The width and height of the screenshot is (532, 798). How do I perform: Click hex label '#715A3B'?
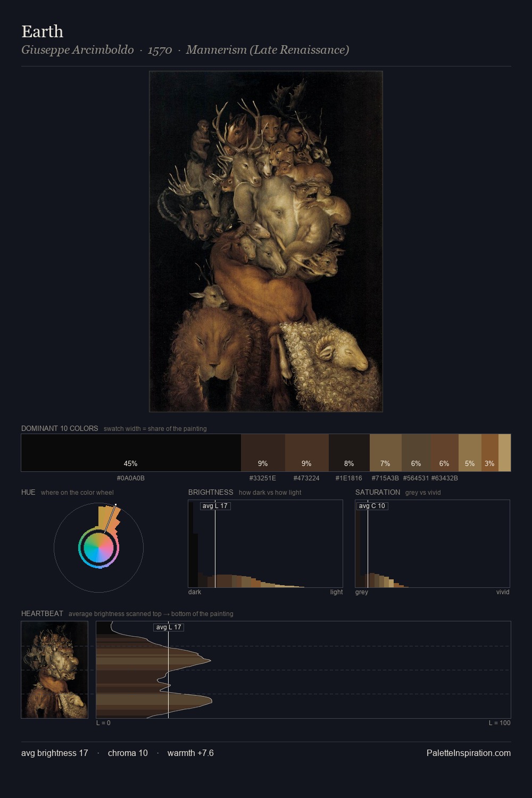pos(385,478)
